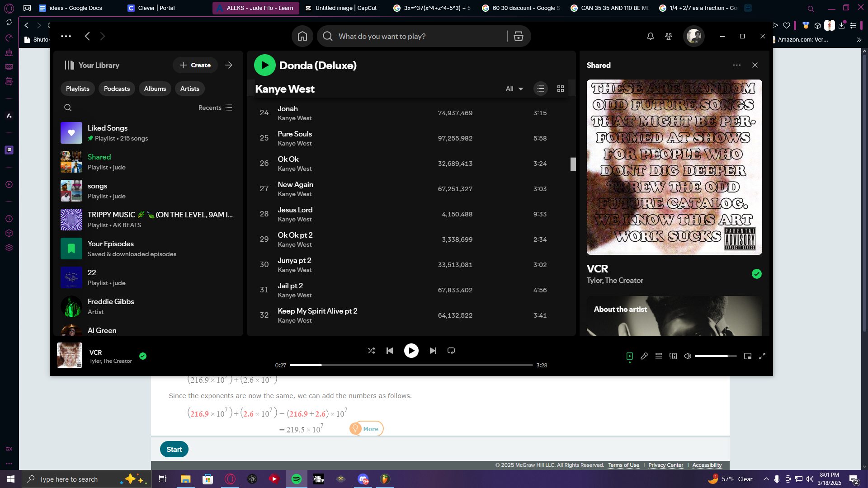Image resolution: width=868 pixels, height=488 pixels.
Task: Toggle VCR saved checkmark in Shared panel
Action: click(x=757, y=274)
